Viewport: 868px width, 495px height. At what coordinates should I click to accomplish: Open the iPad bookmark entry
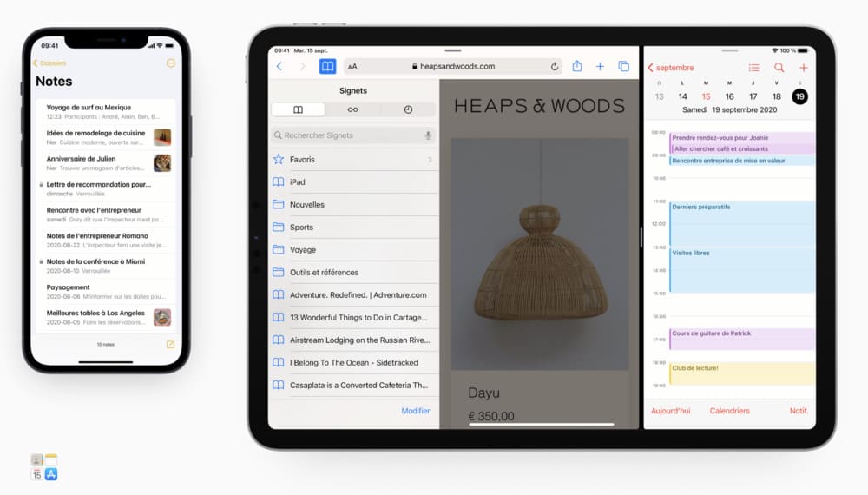353,181
